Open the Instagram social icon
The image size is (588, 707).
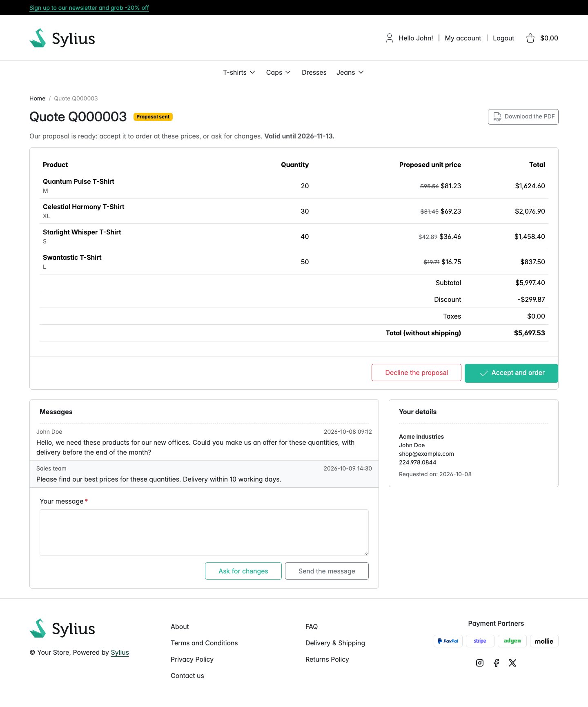pos(480,663)
